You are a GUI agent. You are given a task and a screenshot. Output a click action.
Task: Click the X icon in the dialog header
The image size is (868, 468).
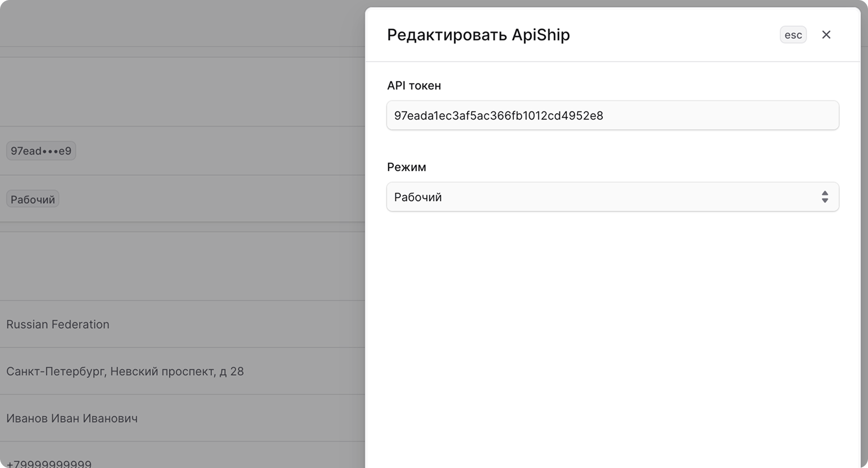coord(827,34)
